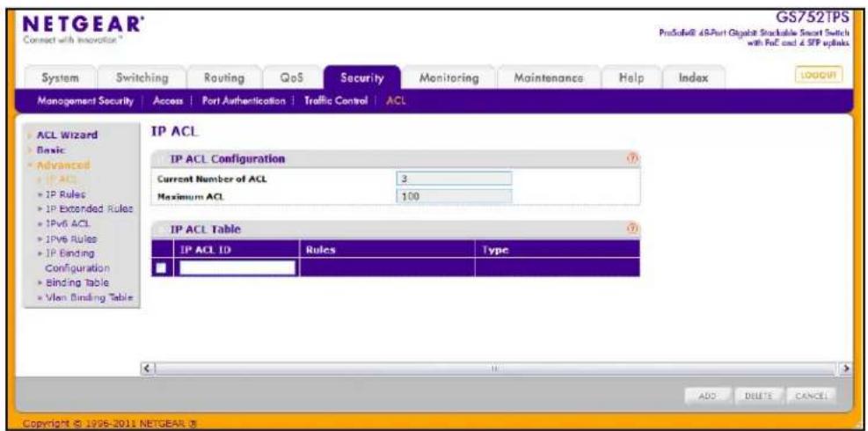Click the DELETE button
This screenshot has height=431, width=868.
(x=758, y=396)
